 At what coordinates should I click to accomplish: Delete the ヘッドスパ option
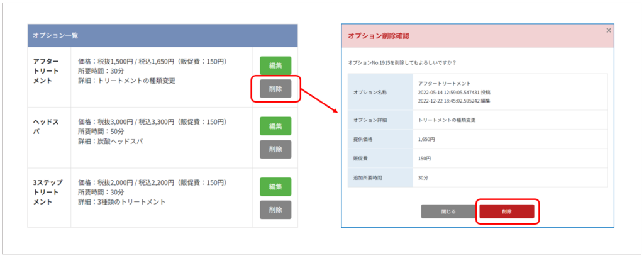[x=275, y=150]
